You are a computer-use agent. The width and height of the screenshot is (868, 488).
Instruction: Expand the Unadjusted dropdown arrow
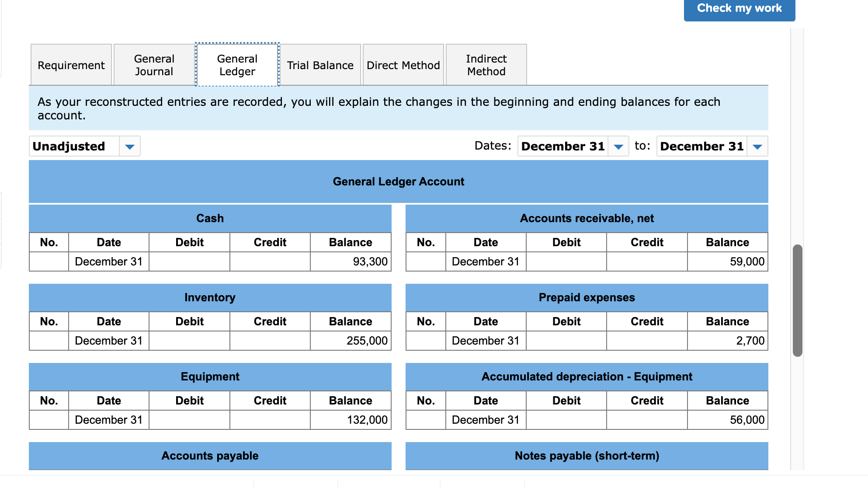(x=129, y=146)
